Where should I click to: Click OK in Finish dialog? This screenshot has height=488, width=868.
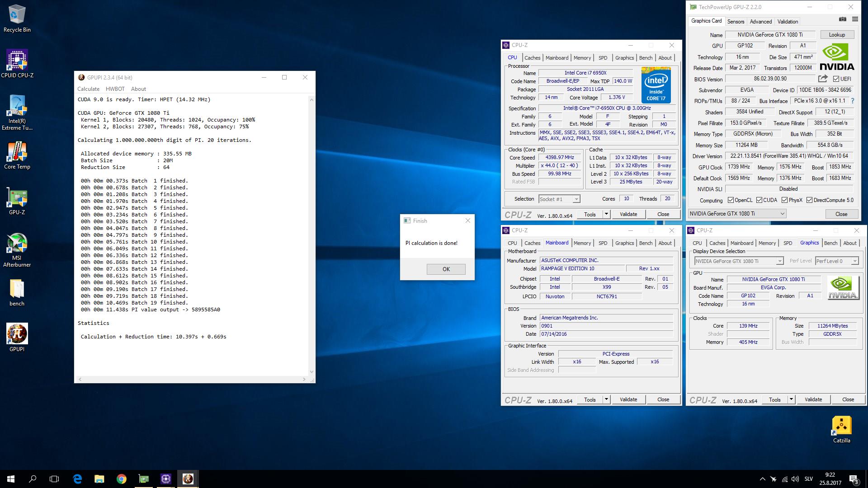coord(446,269)
